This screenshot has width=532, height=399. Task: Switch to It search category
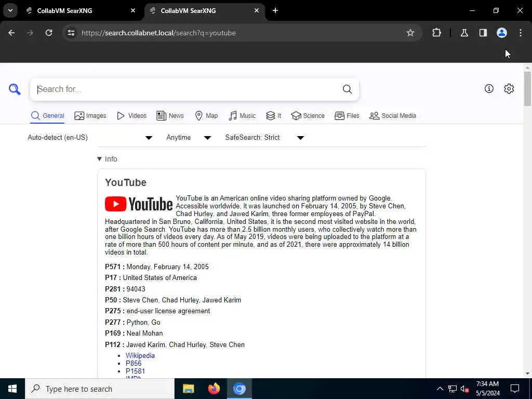point(273,116)
